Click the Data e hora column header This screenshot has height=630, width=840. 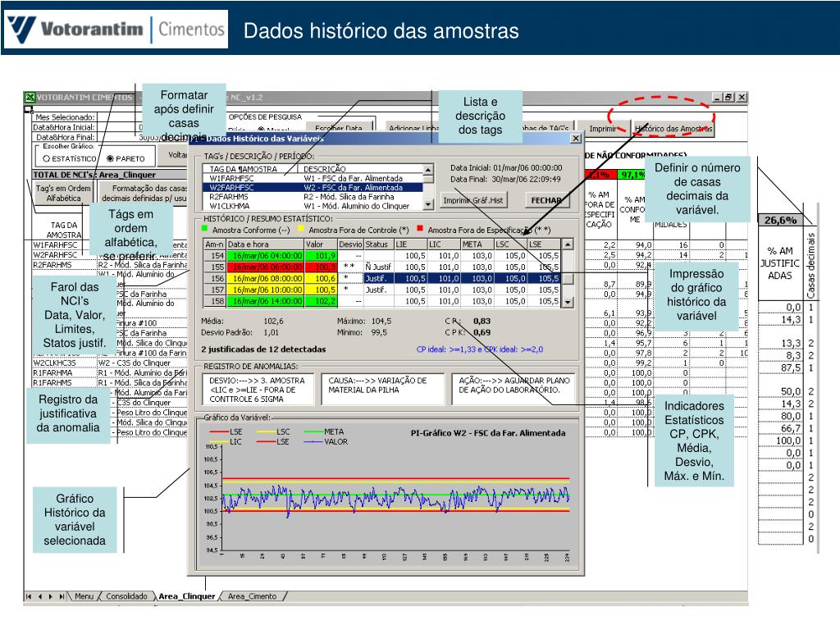tap(265, 244)
